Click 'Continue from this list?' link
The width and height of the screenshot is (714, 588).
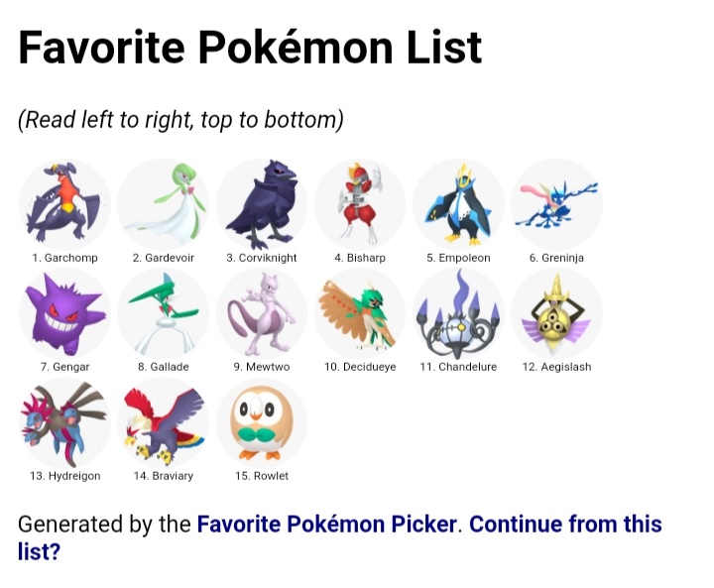tap(340, 537)
